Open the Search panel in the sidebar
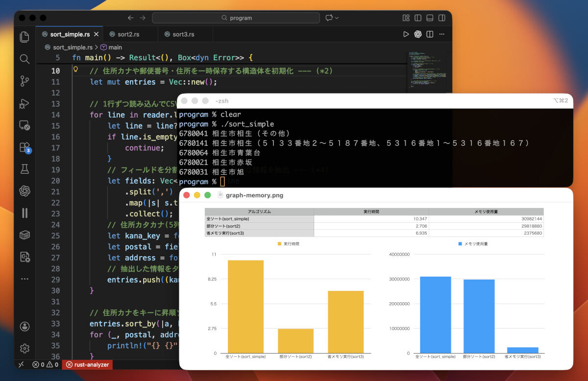This screenshot has width=588, height=381. pos(24,59)
